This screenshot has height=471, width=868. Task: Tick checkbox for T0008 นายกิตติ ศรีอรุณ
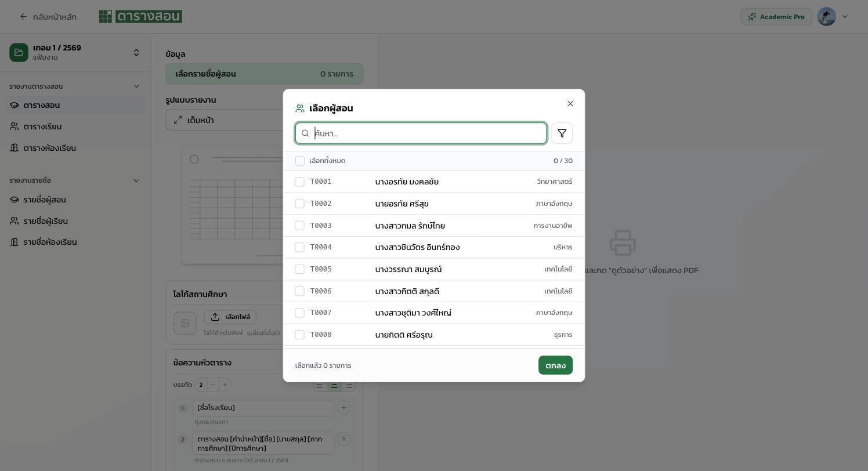click(300, 335)
